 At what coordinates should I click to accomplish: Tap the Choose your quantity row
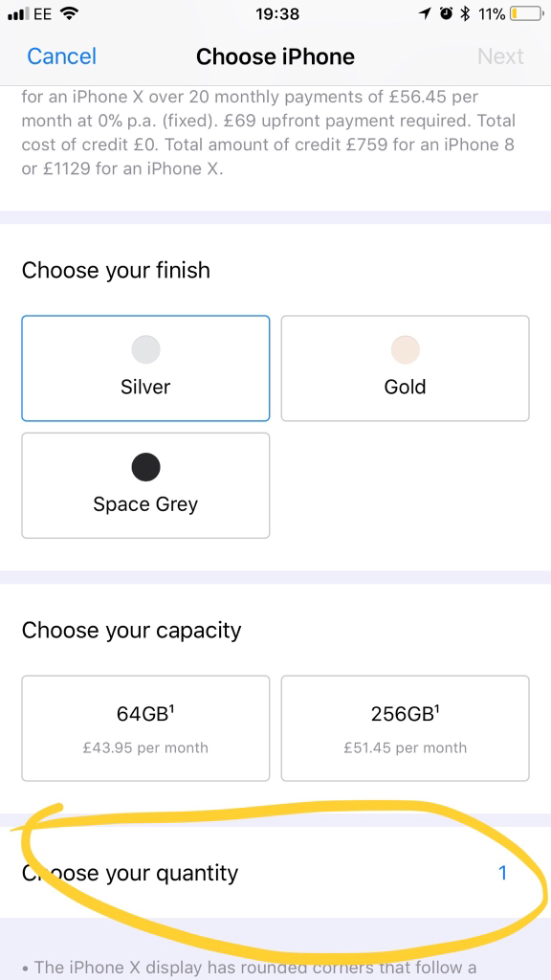click(x=275, y=873)
